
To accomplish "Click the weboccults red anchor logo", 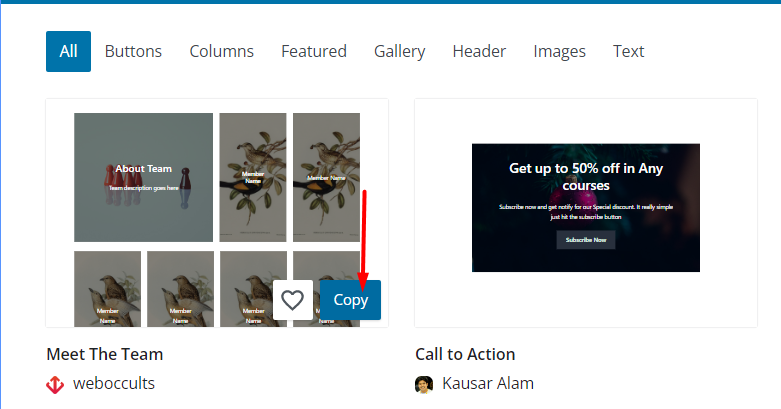I will point(55,384).
